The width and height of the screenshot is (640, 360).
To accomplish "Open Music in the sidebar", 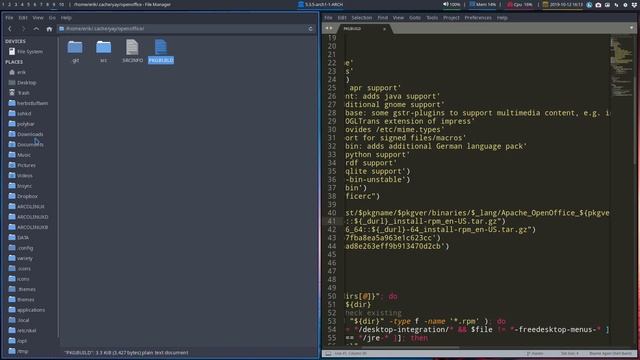I will [x=20, y=155].
